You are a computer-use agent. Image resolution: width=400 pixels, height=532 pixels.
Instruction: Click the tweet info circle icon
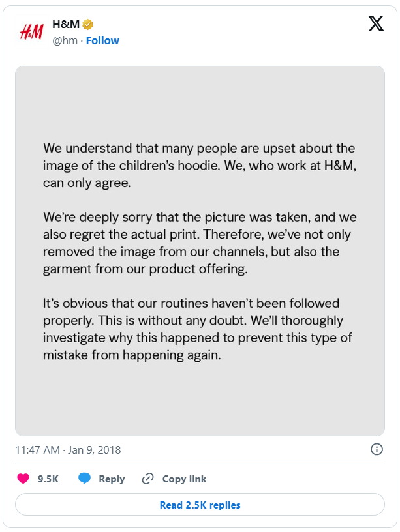point(377,449)
